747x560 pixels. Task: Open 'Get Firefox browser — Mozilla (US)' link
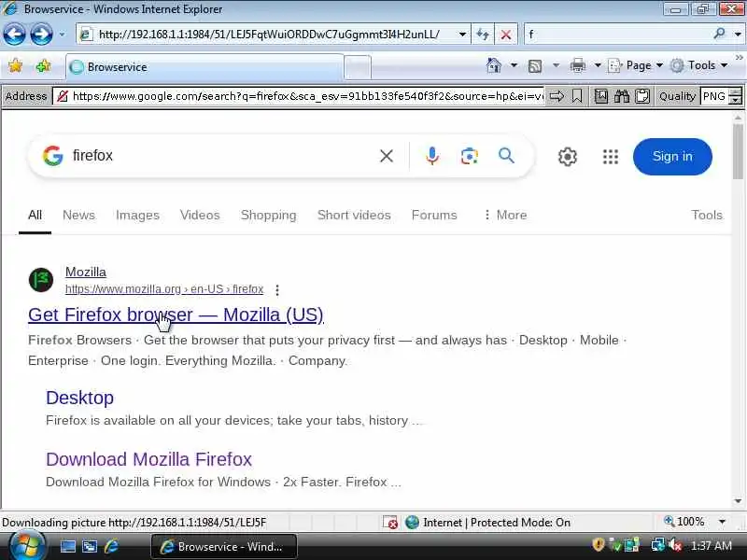[x=176, y=315]
